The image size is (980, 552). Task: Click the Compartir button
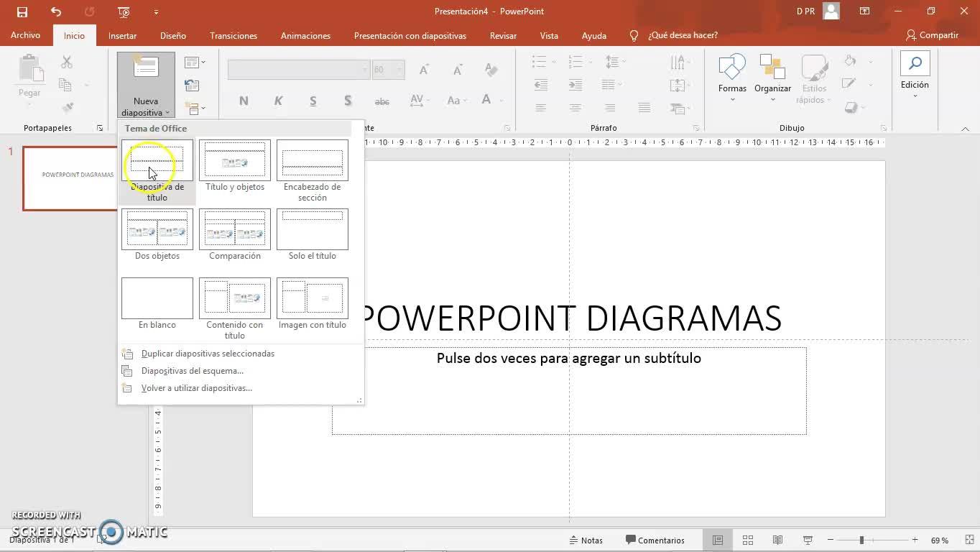(932, 35)
